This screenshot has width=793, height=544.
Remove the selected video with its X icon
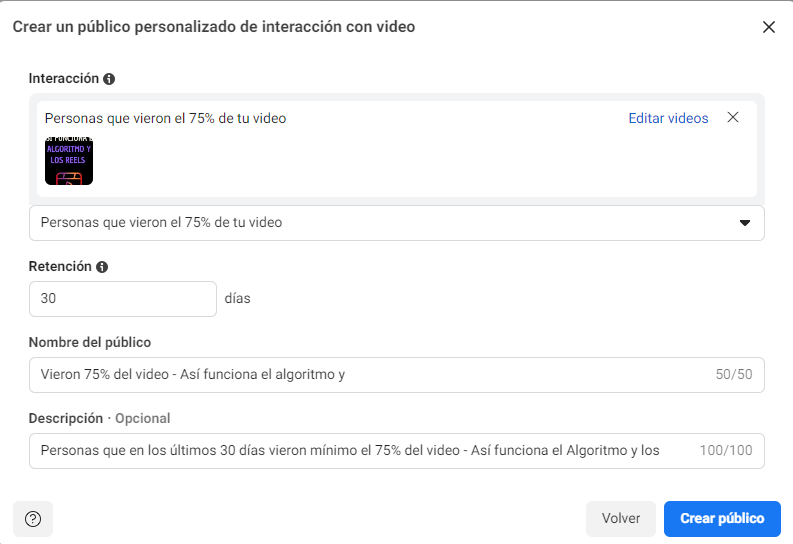[x=733, y=118]
